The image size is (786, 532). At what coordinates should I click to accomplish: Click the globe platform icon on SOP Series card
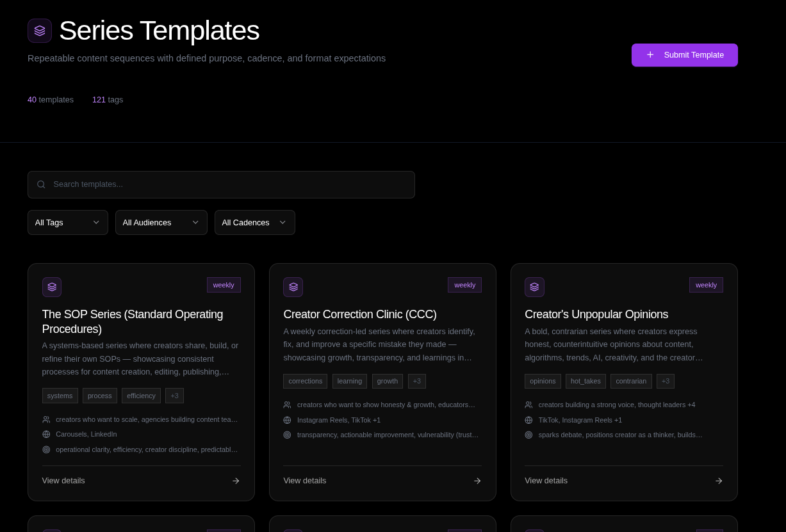[x=46, y=435]
